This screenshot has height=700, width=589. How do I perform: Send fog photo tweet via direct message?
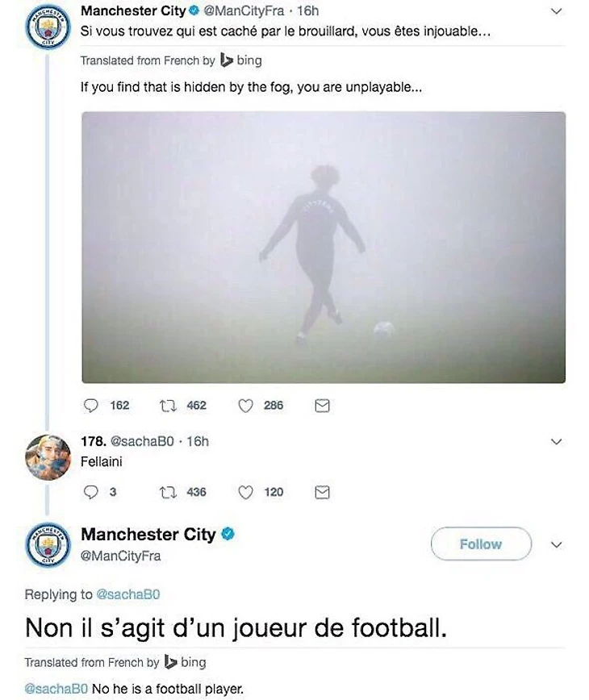tap(322, 406)
